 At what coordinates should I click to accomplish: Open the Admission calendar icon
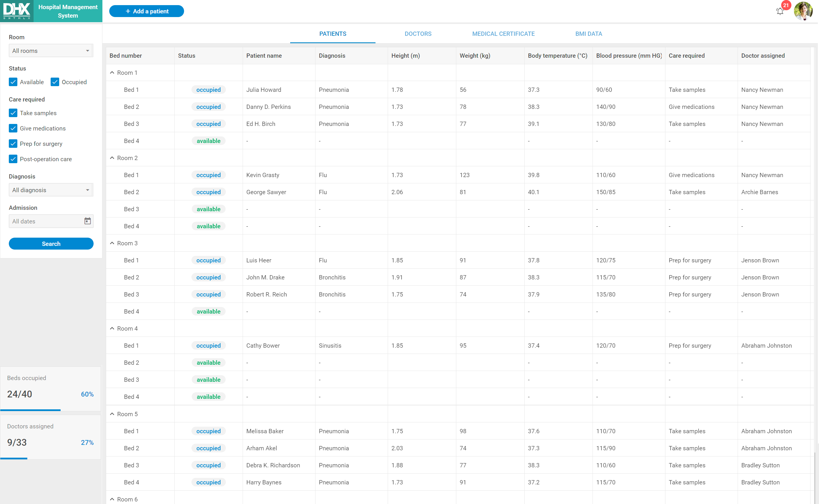(x=87, y=221)
